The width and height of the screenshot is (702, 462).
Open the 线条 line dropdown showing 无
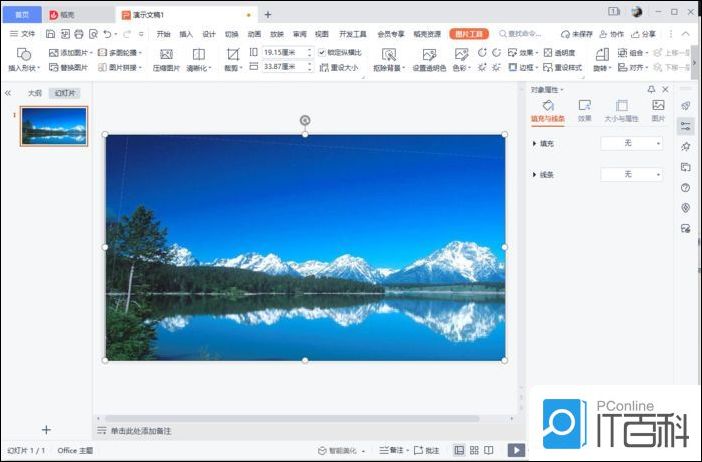click(x=631, y=174)
